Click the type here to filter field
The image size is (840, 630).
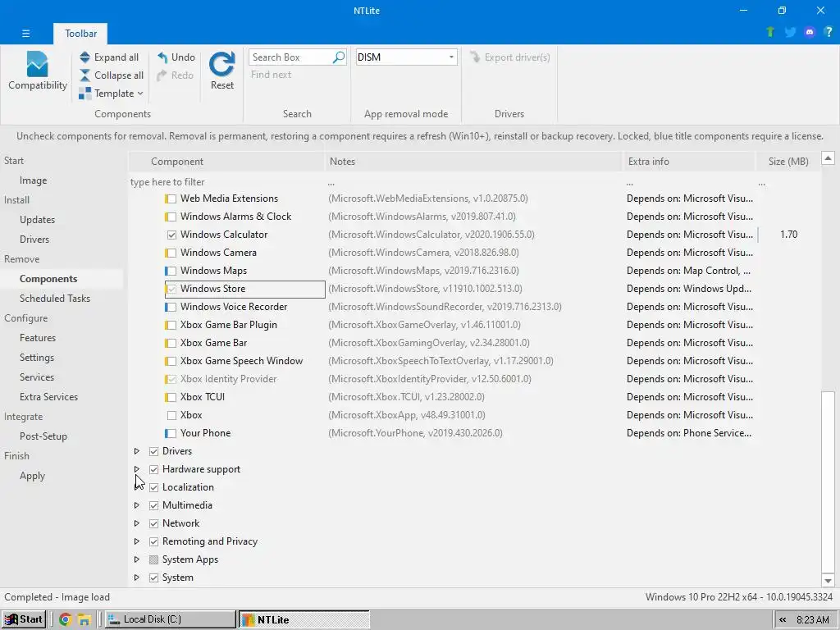[x=226, y=182]
